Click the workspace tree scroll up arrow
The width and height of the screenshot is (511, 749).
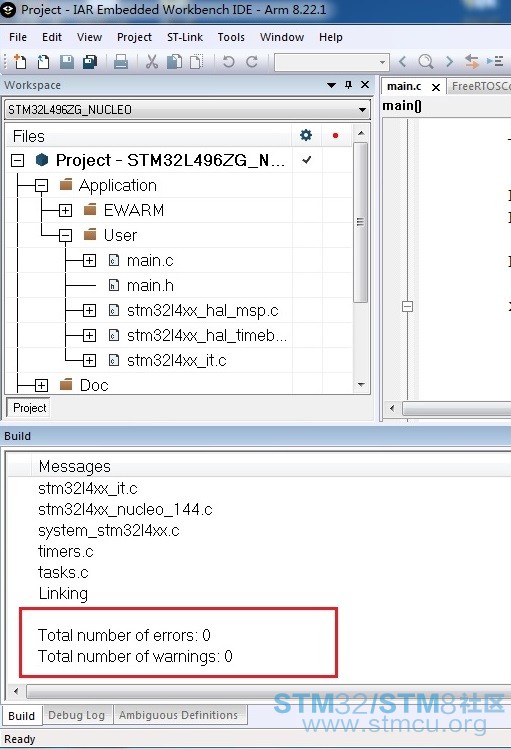point(361,133)
